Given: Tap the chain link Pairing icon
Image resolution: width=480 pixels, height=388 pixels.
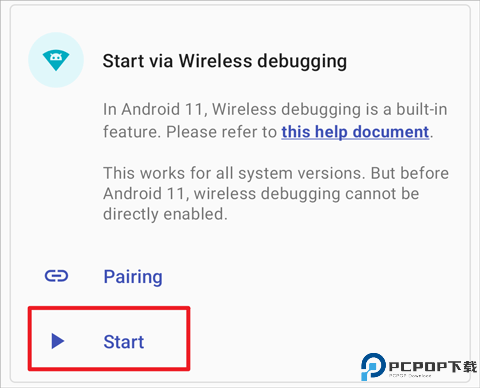Looking at the screenshot, I should point(56,276).
